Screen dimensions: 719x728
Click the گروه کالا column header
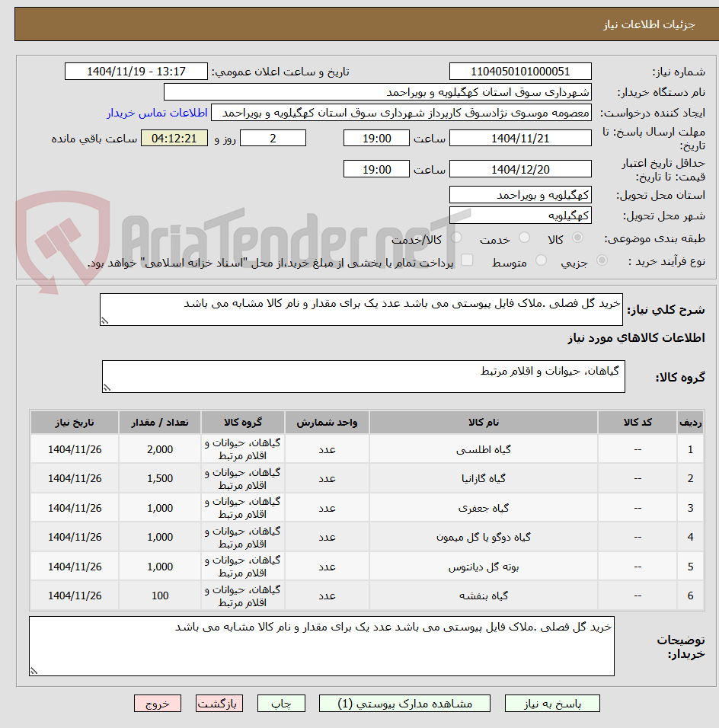click(x=243, y=423)
